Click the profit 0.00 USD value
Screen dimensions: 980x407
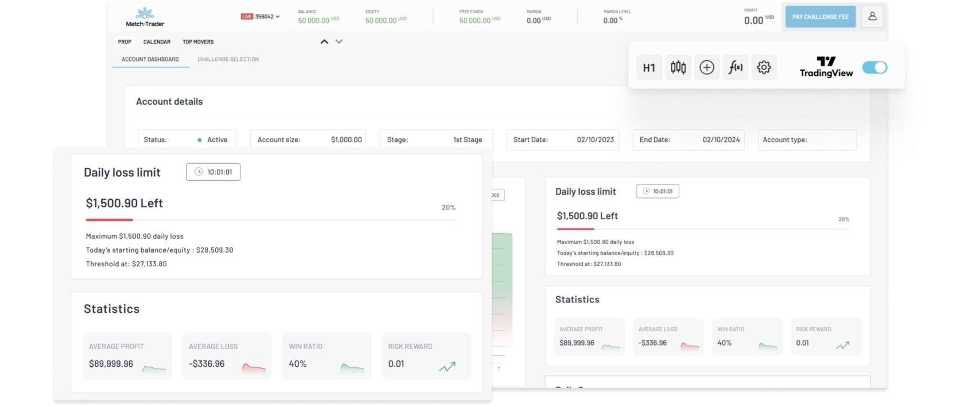[x=759, y=20]
